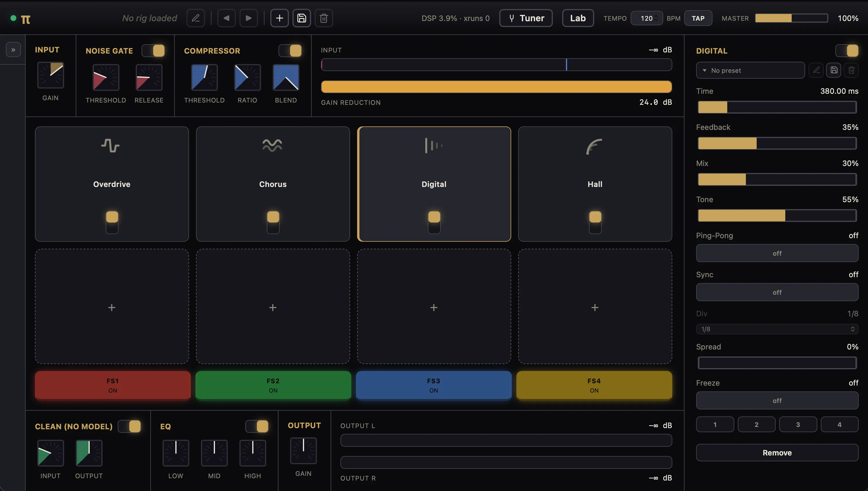Adjust the tempo stepper arrows
Image resolution: width=868 pixels, height=491 pixels.
tap(656, 18)
